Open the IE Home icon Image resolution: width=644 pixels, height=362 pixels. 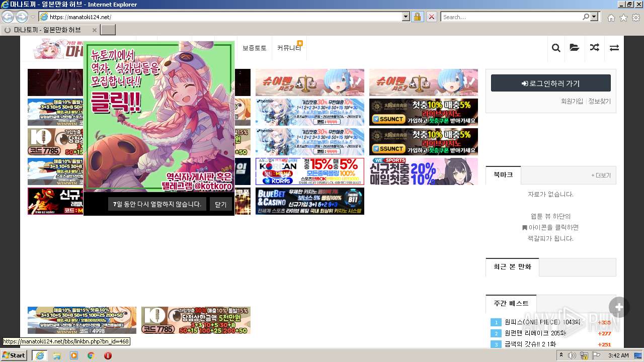(x=611, y=18)
